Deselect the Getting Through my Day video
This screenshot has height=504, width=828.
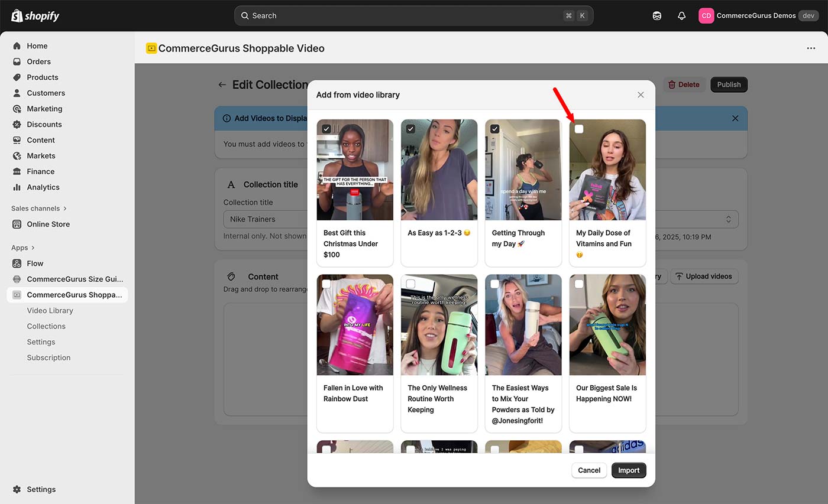494,128
